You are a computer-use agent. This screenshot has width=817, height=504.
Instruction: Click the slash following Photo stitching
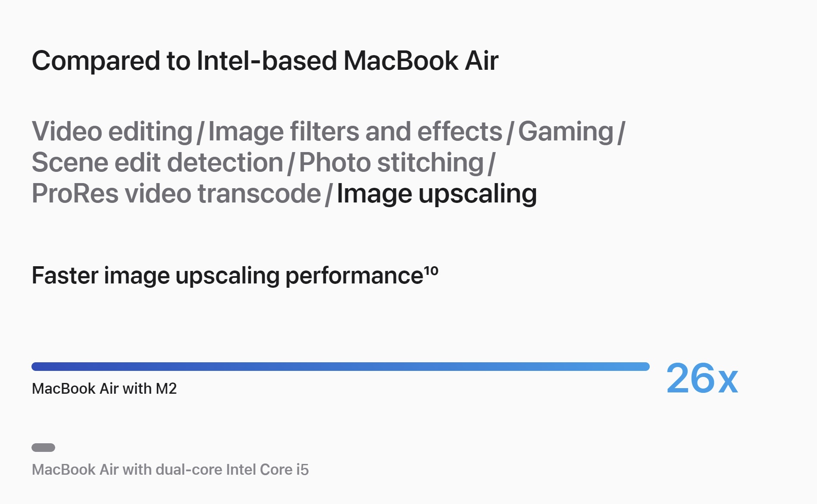pyautogui.click(x=491, y=164)
